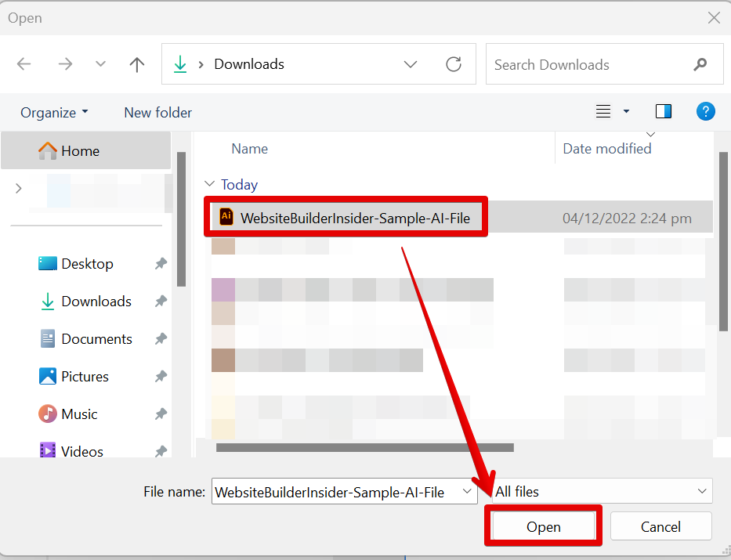Viewport: 731px width, 560px height.
Task: Click the horizontal scrollbar in file list
Action: [x=364, y=448]
